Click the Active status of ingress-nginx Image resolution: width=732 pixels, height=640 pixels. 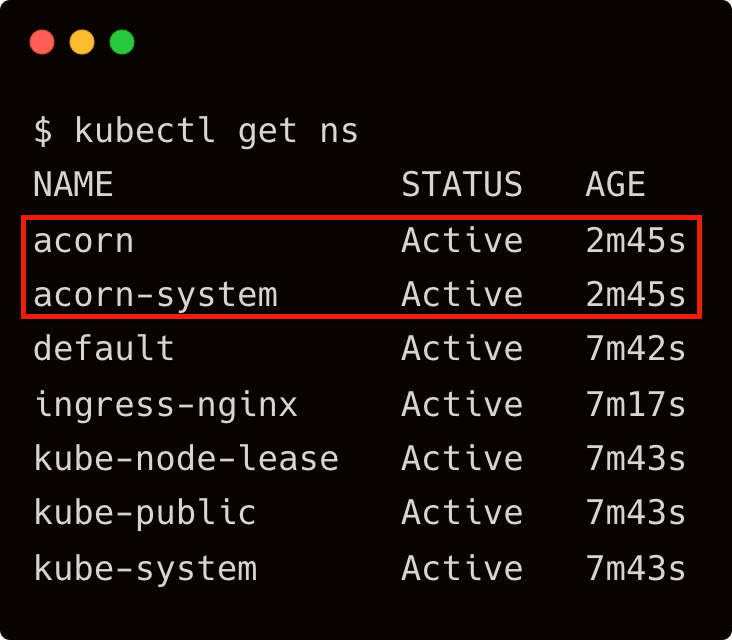[x=462, y=404]
